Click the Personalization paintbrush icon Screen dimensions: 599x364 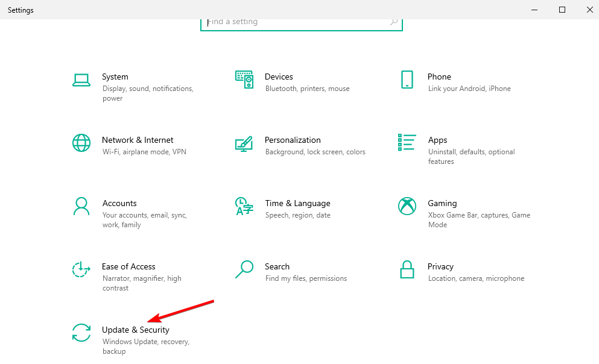(x=244, y=143)
